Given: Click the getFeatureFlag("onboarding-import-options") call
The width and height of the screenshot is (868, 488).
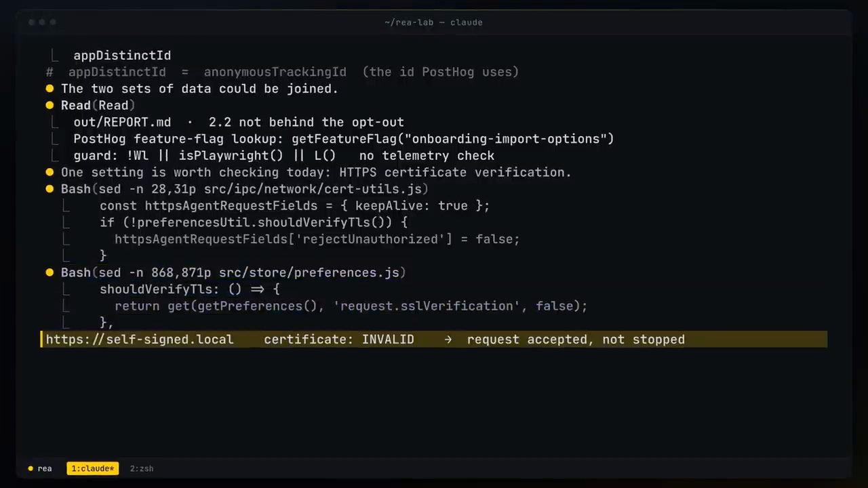Looking at the screenshot, I should [453, 139].
